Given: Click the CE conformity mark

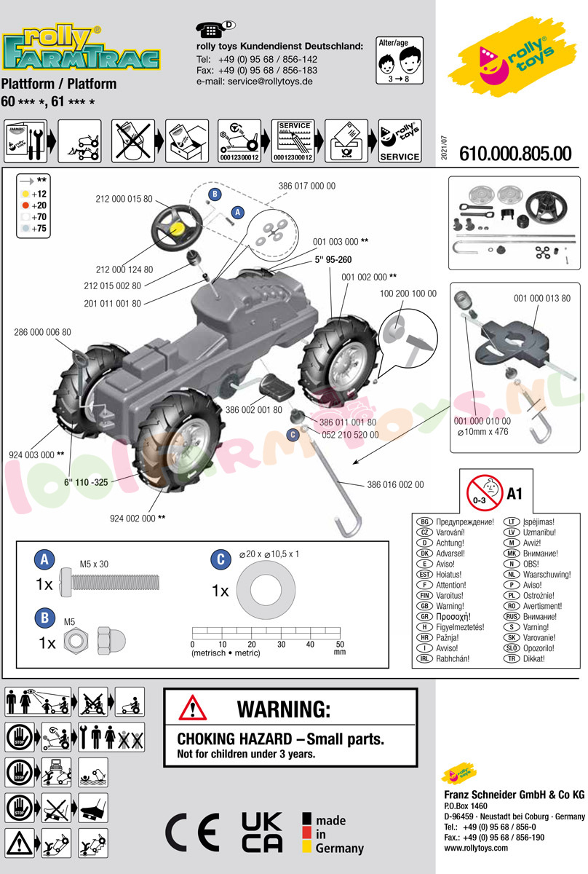Looking at the screenshot, I should click(x=192, y=832).
